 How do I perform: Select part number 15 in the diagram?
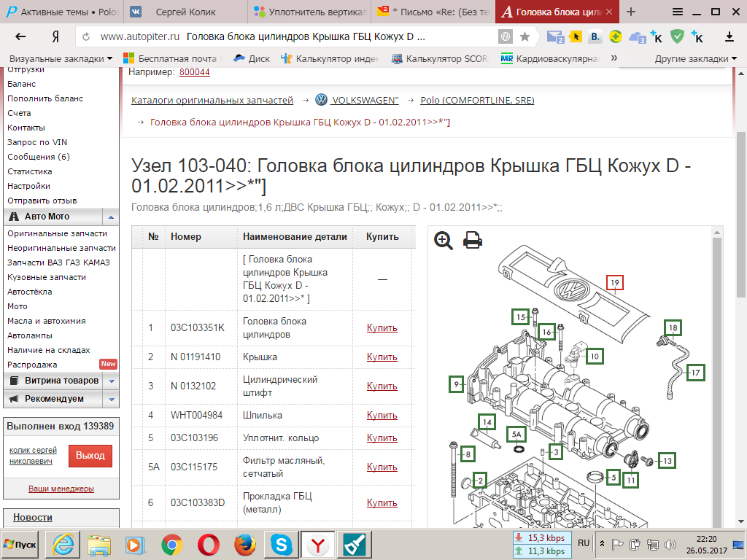[520, 317]
